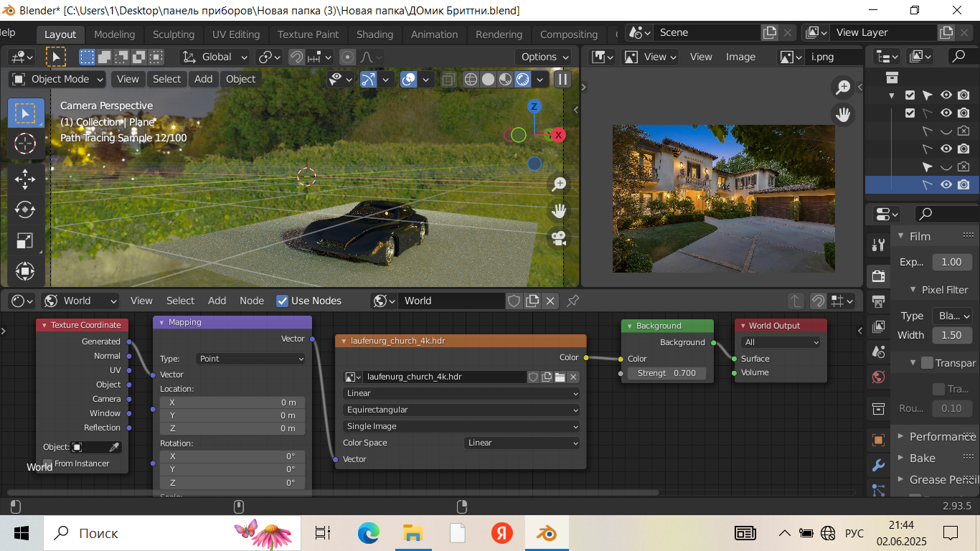Pause viewport render preview
Screen dimensions: 980x551
click(562, 80)
